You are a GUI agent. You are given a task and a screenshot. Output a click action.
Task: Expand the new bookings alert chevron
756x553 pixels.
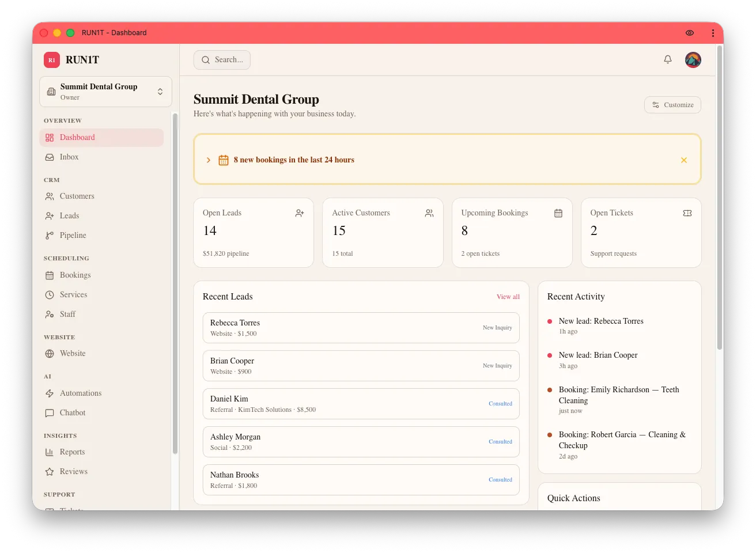208,160
